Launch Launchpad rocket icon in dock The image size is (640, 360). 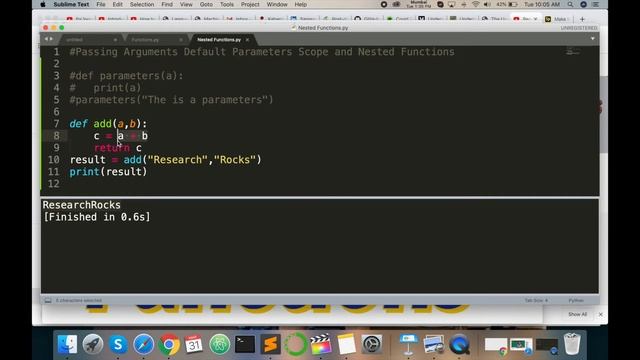(93, 344)
